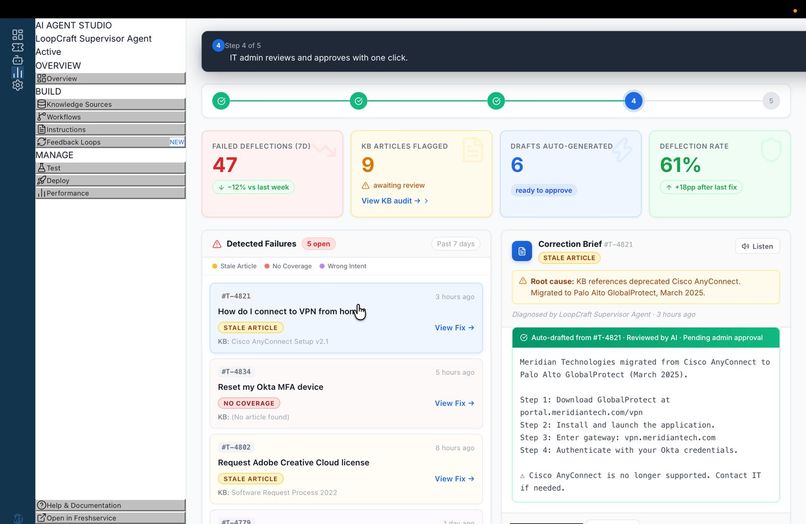The height and width of the screenshot is (524, 806).
Task: Click STALE ARTICLE tag in Correction Brief
Action: coord(569,258)
